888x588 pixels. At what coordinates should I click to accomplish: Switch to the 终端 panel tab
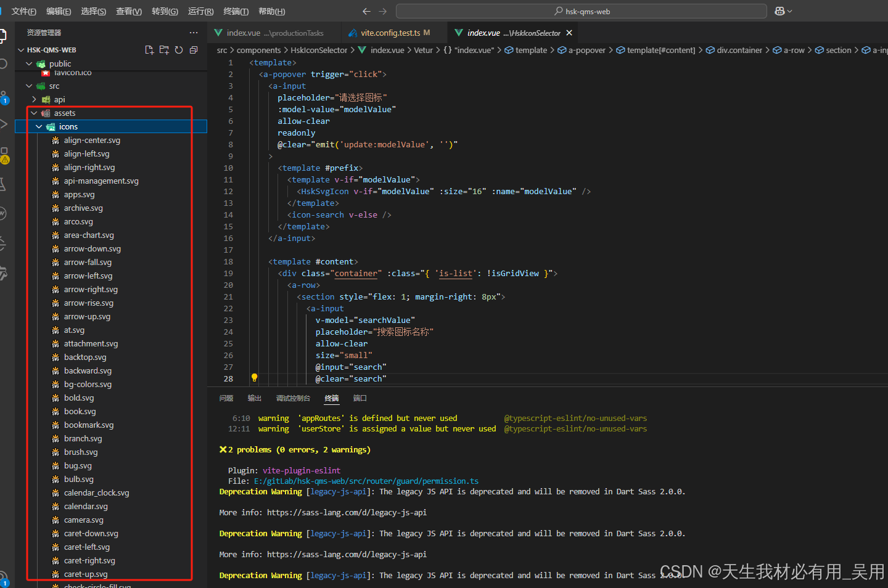pos(332,398)
